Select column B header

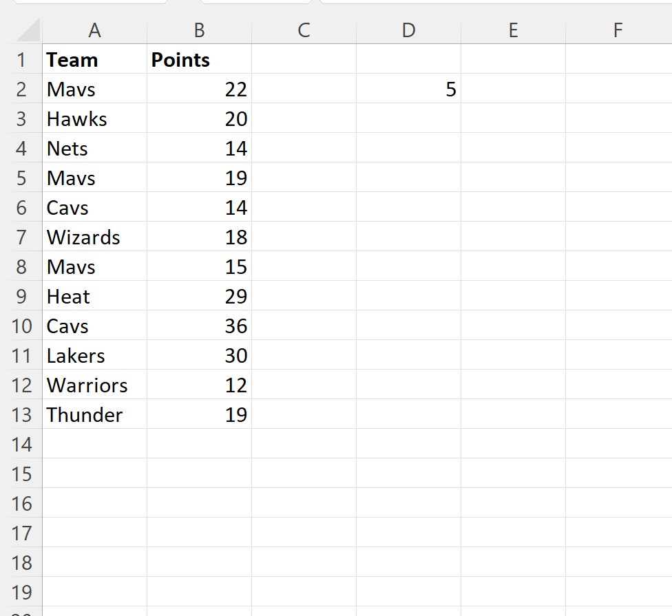[199, 30]
